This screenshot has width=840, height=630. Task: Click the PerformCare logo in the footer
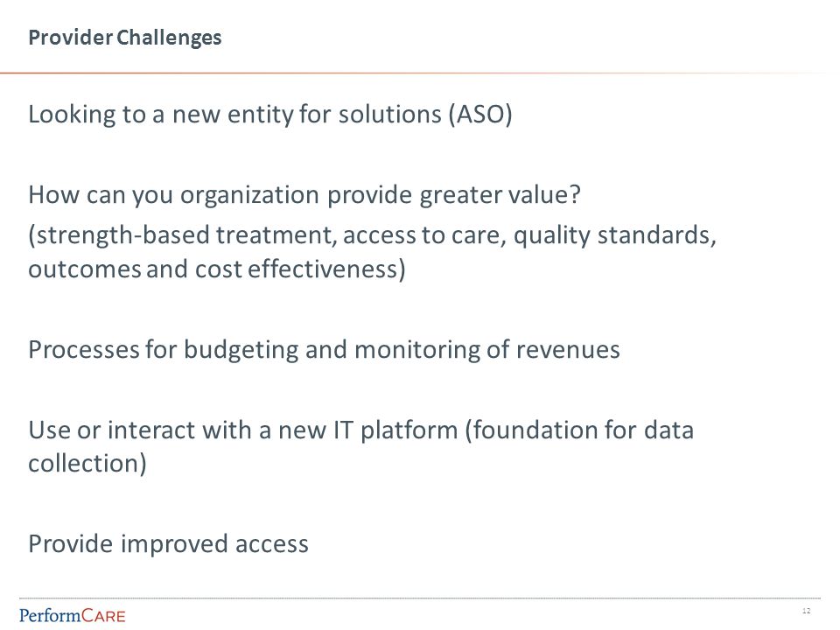pos(73,615)
